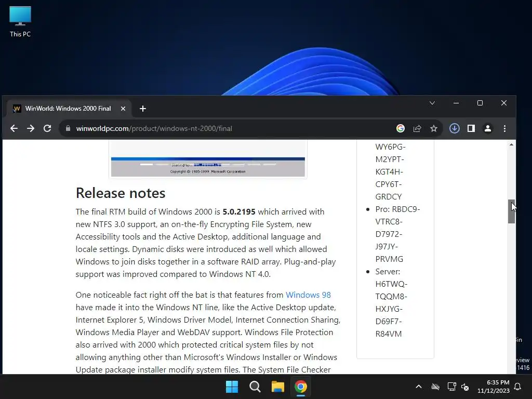Click the Google icon in address bar

(401, 128)
